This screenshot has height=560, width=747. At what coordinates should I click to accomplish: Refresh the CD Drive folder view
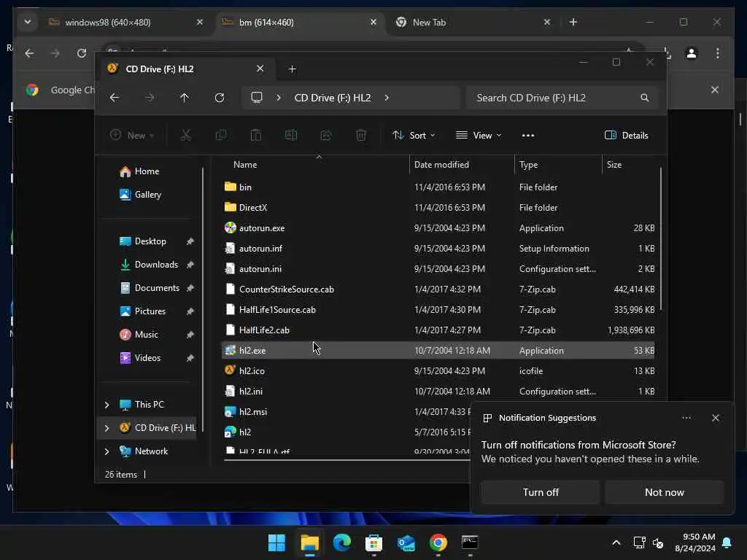220,98
